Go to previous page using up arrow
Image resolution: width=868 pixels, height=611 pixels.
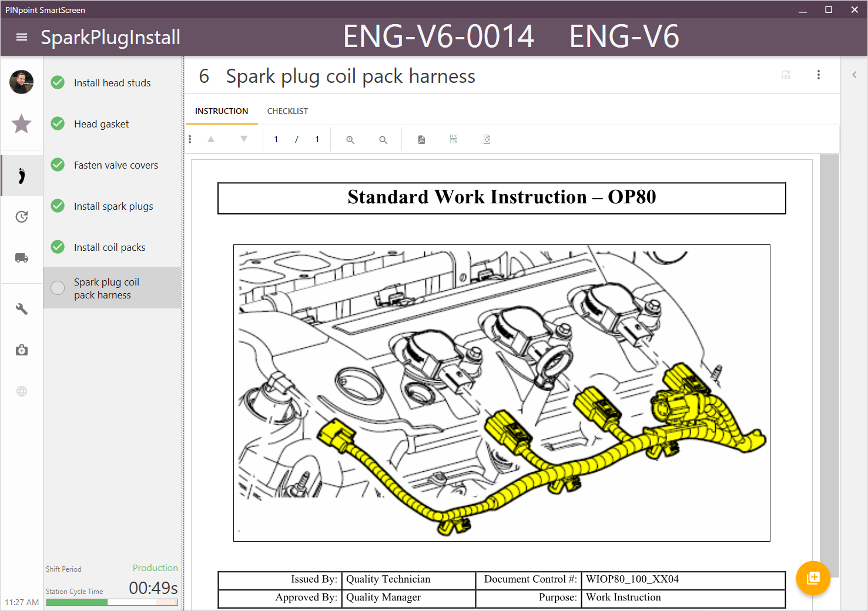tap(211, 139)
